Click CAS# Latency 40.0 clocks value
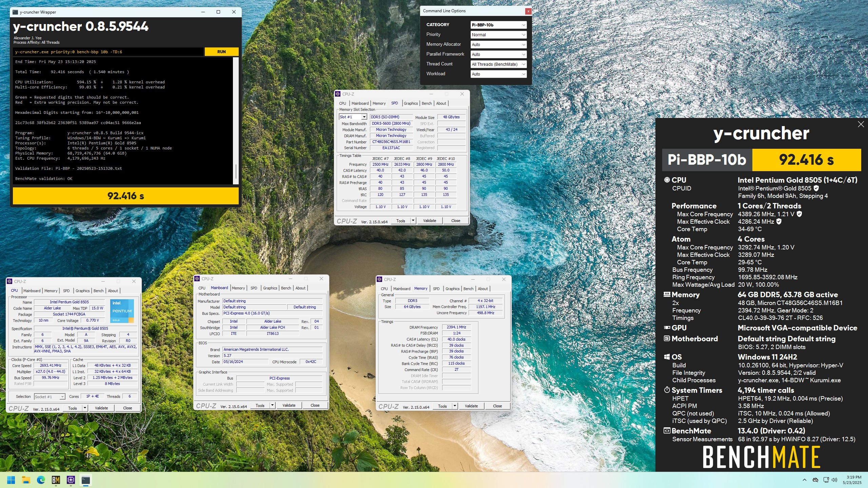This screenshot has width=868, height=488. tap(456, 340)
